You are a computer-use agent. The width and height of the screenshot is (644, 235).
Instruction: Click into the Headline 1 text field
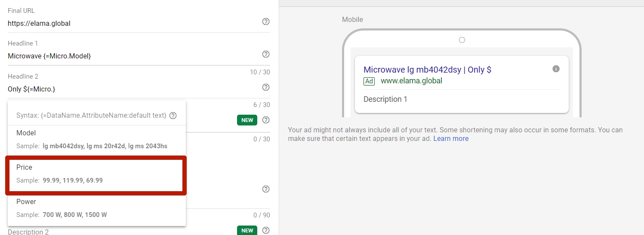tap(133, 56)
